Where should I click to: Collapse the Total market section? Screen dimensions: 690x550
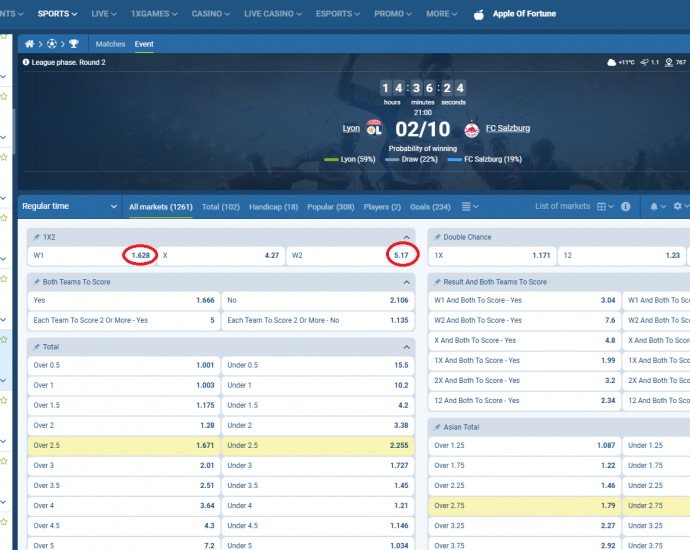[406, 347]
